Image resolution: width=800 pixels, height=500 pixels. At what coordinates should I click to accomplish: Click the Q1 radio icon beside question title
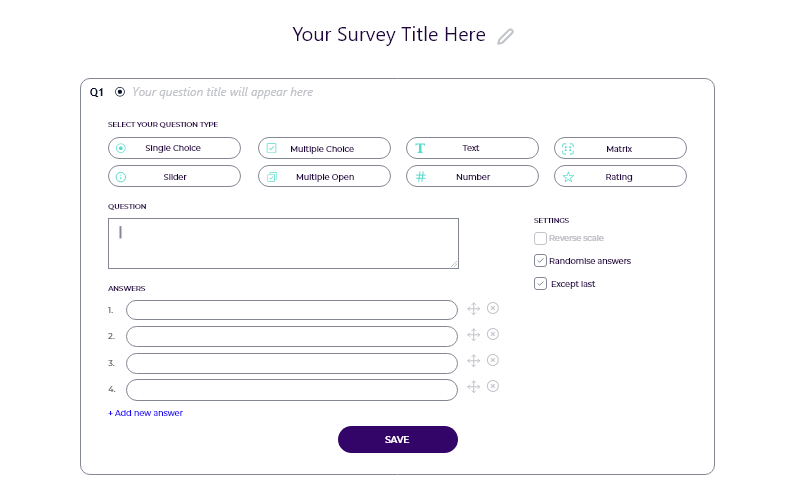point(120,92)
